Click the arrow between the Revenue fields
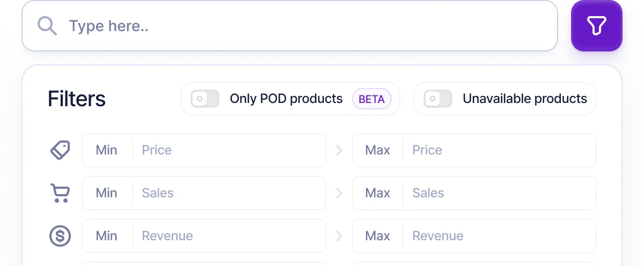Image resolution: width=644 pixels, height=266 pixels. (339, 236)
